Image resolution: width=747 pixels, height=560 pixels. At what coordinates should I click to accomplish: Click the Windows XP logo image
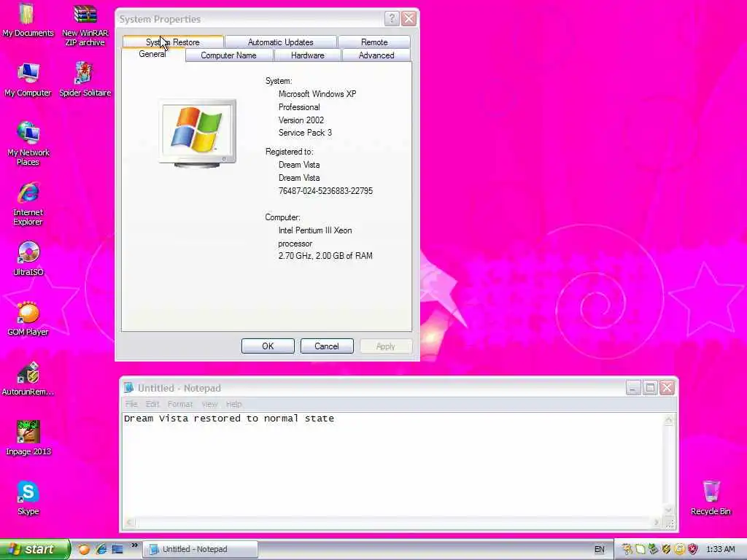pyautogui.click(x=197, y=133)
